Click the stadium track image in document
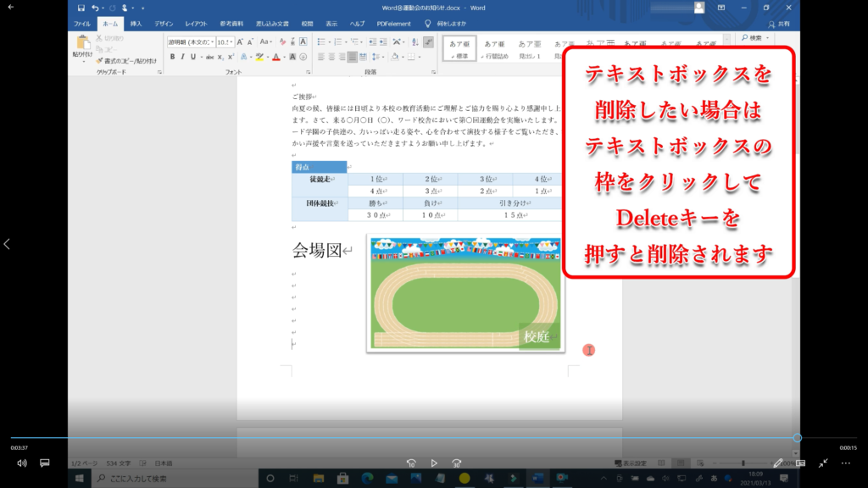 466,292
